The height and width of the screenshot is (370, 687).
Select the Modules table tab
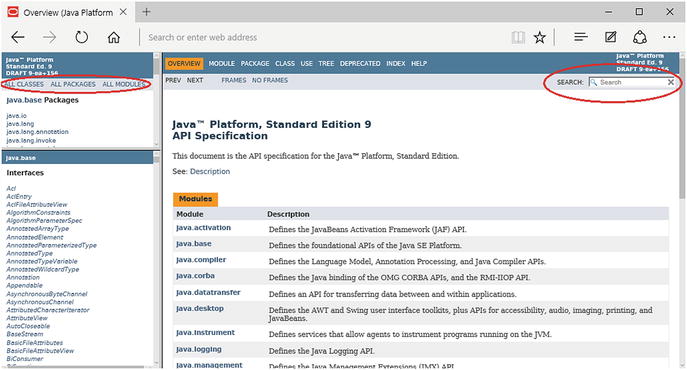pyautogui.click(x=195, y=199)
